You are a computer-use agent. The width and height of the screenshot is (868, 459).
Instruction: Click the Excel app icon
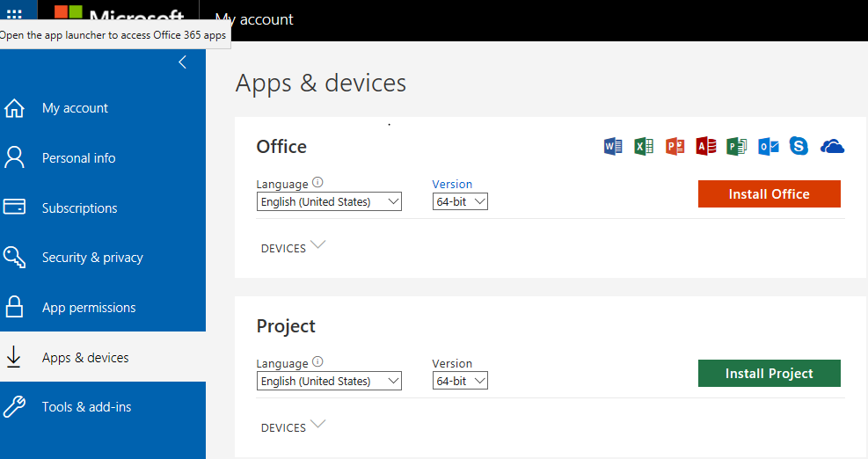coord(644,146)
